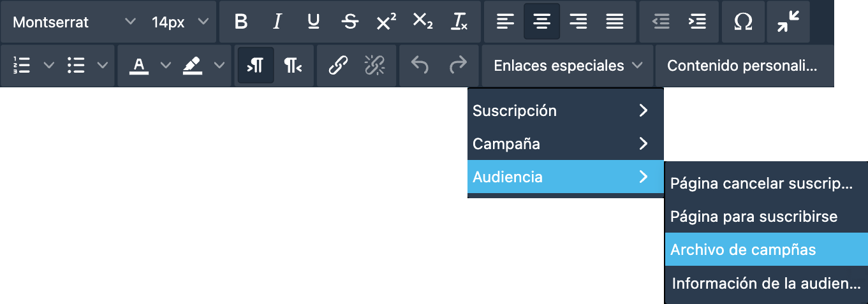Expand the Enlaces especiales dropdown
This screenshot has width=868, height=304.
(568, 65)
